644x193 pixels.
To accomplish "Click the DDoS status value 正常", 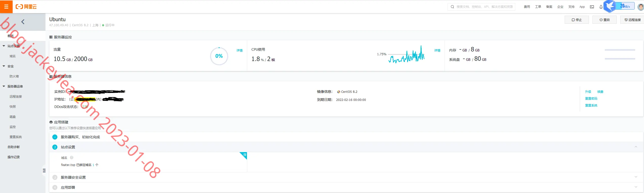I will [x=85, y=107].
